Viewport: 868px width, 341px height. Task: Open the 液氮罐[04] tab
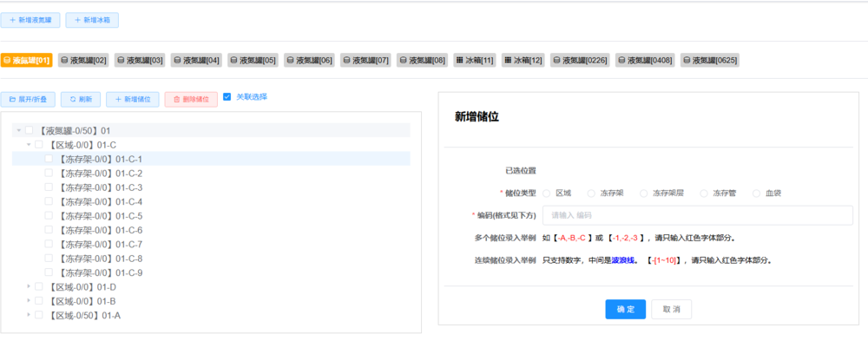196,61
